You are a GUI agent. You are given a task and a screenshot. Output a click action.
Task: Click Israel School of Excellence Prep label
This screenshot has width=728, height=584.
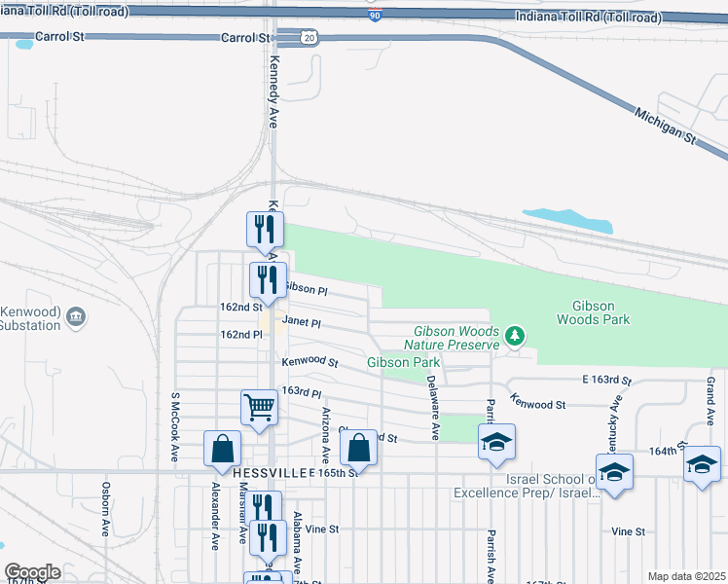(x=527, y=486)
